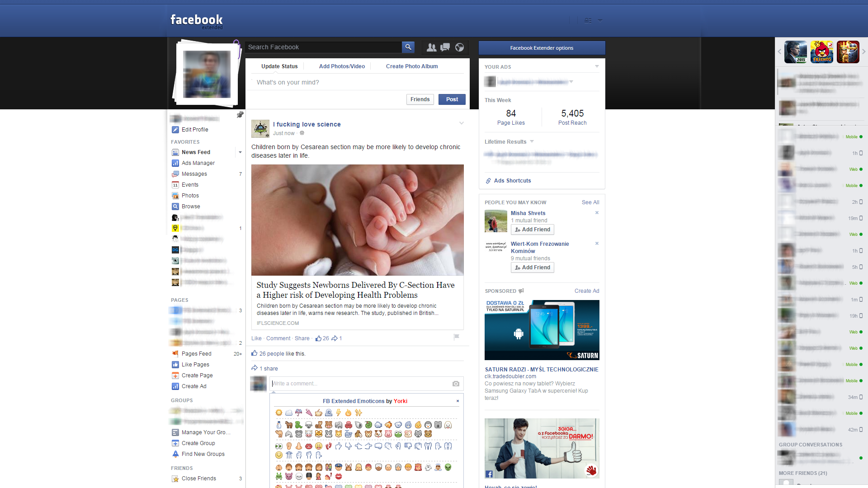Expand the YOUR ADS dropdown arrow
This screenshot has height=488, width=868.
pyautogui.click(x=597, y=66)
